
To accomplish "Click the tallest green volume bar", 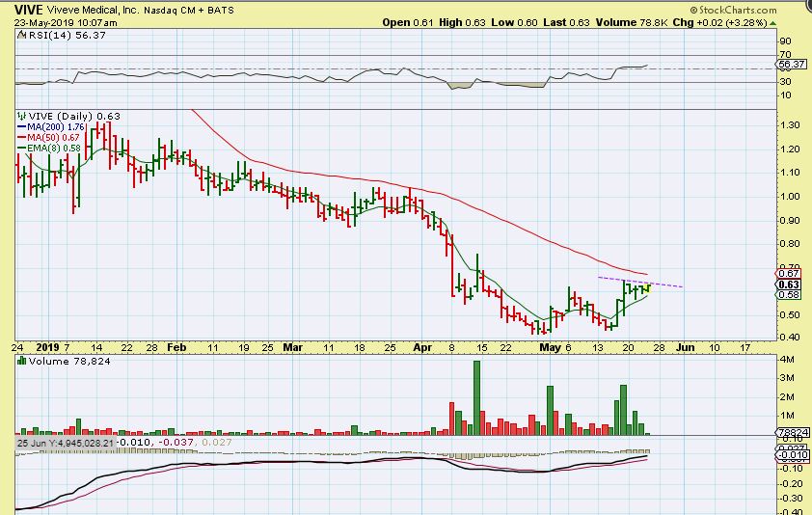I will tap(477, 397).
